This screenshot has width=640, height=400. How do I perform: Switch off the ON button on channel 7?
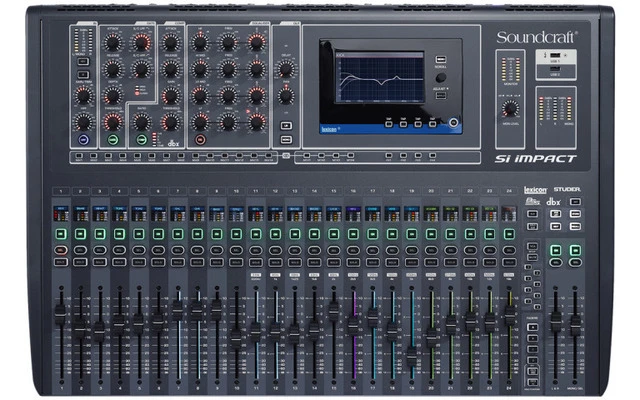point(178,234)
